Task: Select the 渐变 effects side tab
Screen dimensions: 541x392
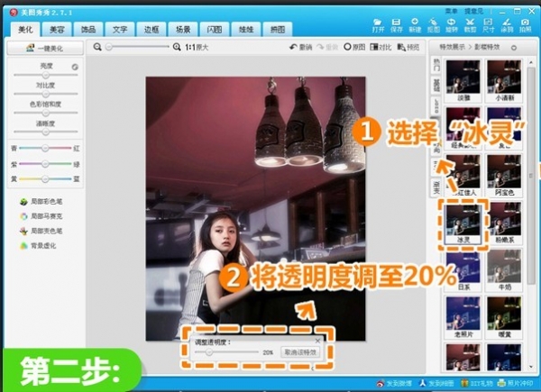Action: click(x=436, y=187)
